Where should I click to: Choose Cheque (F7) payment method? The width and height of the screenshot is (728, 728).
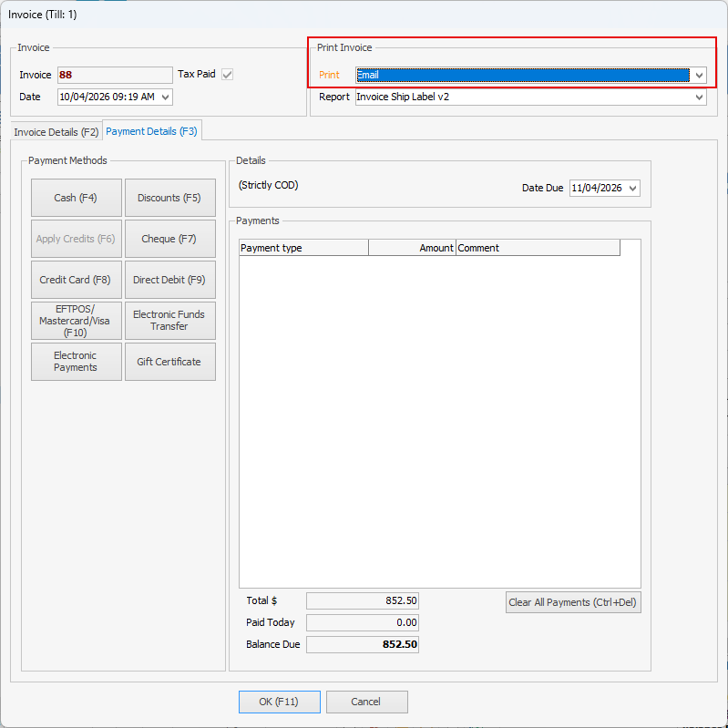click(x=169, y=239)
